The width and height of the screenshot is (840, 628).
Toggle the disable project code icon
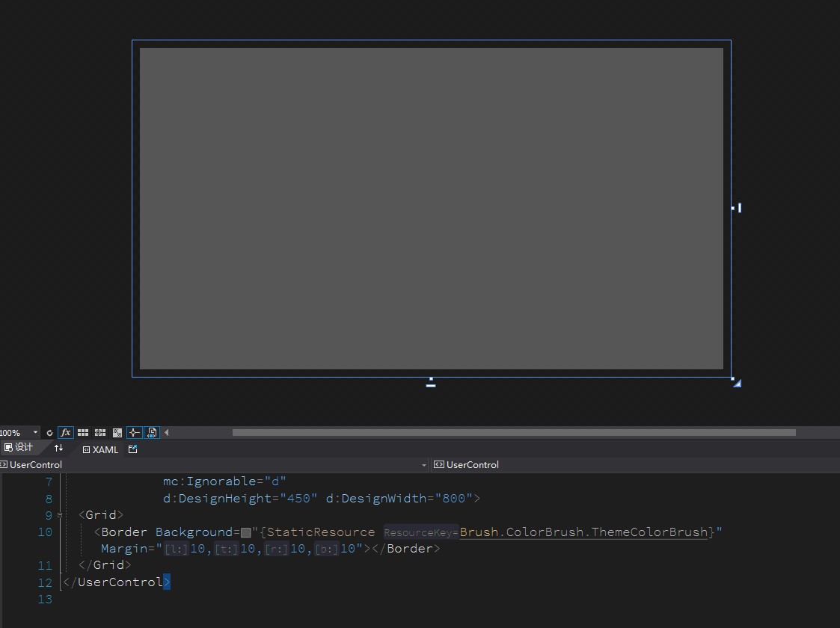coord(152,433)
